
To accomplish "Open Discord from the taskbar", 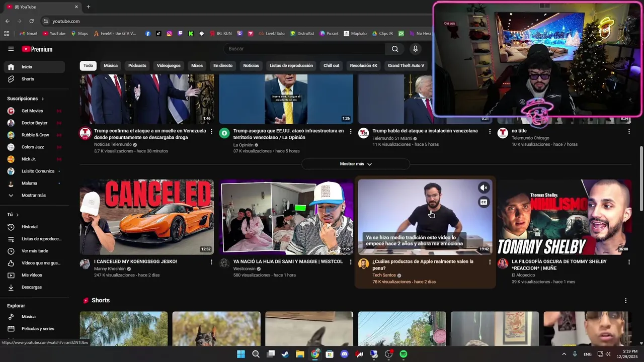I will 344,354.
